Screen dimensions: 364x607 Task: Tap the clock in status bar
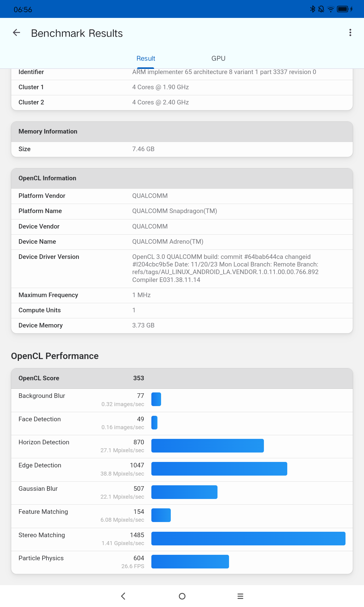(23, 9)
